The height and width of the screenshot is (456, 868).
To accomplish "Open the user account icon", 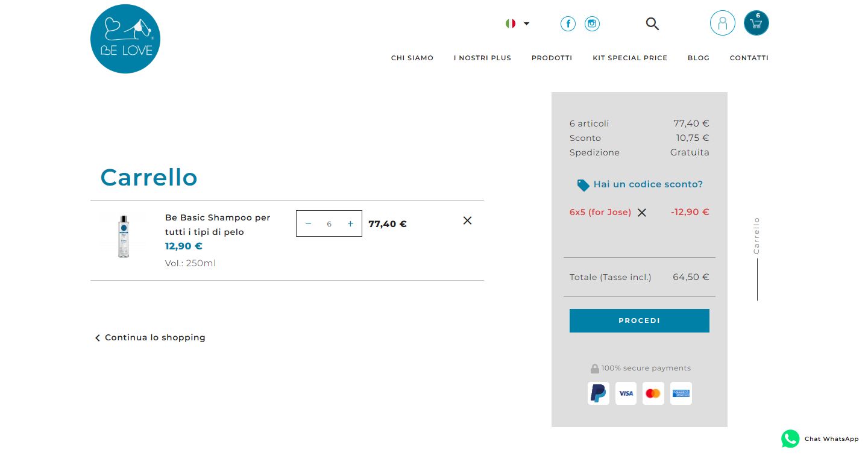I will pyautogui.click(x=722, y=23).
